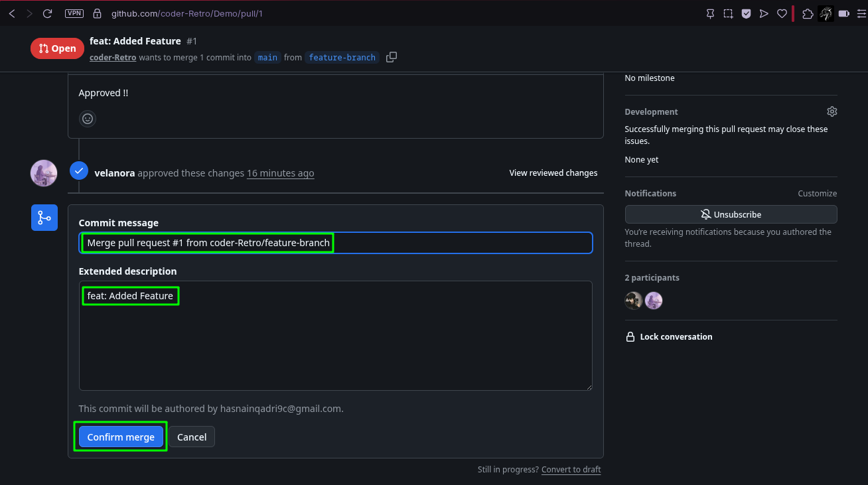This screenshot has width=868, height=485.
Task: Bookmark the page with heart icon
Action: 782,13
